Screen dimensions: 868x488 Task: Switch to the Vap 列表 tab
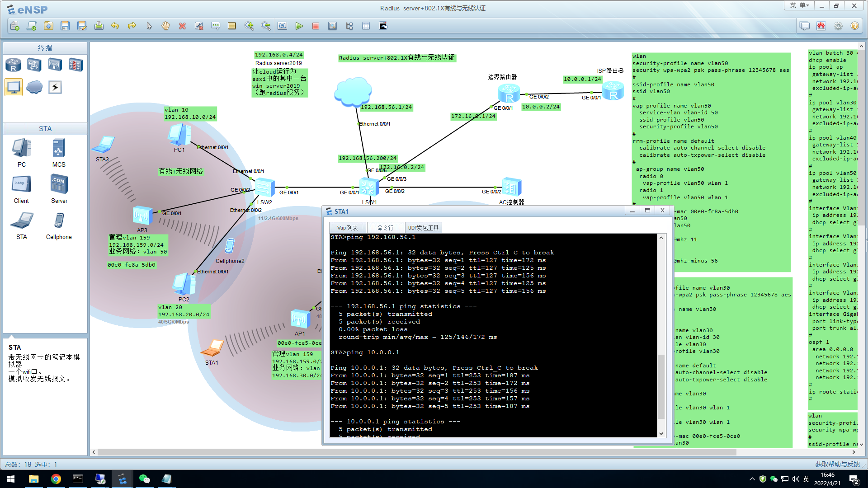click(x=347, y=228)
